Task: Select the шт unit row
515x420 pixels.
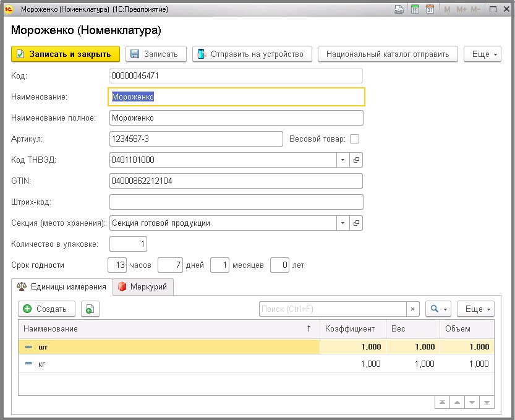Action: click(256, 347)
